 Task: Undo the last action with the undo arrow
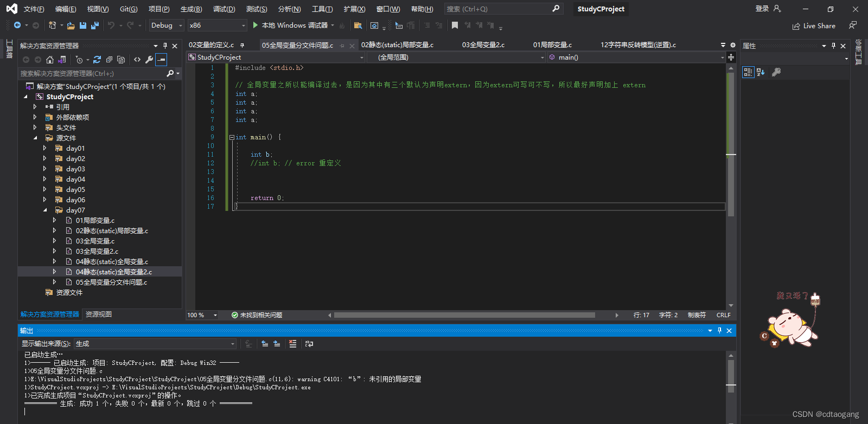coord(111,25)
